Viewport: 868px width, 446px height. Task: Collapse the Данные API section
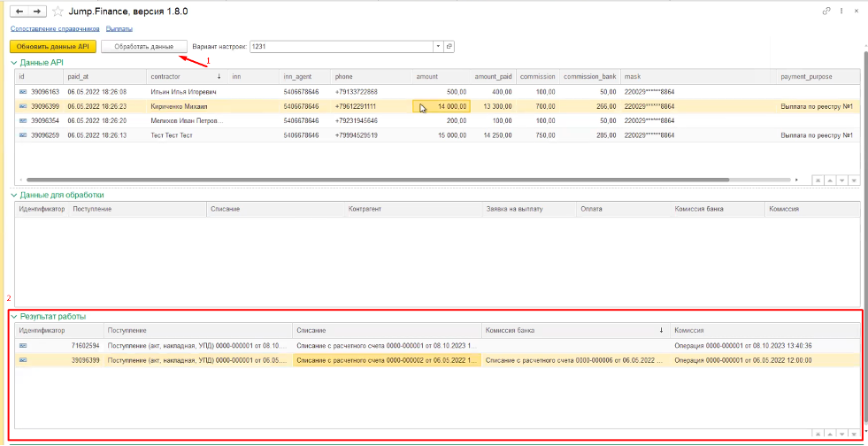[x=13, y=63]
